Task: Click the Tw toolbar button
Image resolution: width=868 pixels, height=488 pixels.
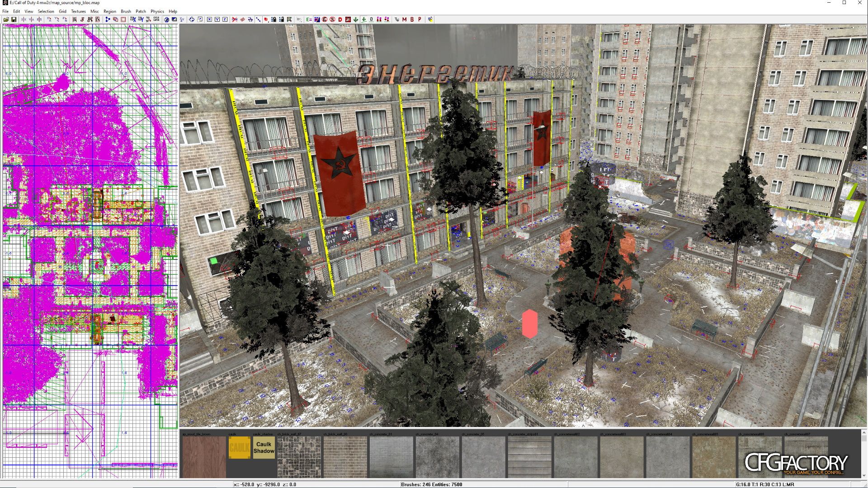Action: [x=396, y=19]
